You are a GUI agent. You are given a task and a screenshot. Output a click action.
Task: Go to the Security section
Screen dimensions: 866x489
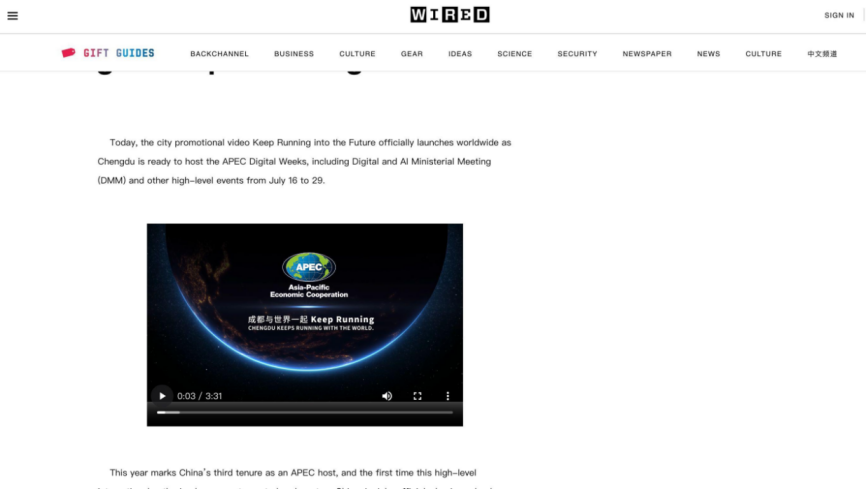pos(577,54)
